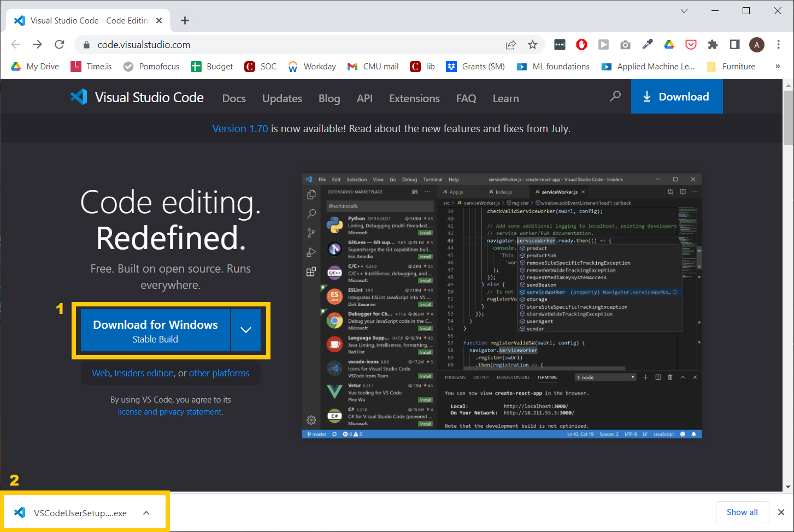
Task: Bookmark this page with the star icon
Action: pyautogui.click(x=533, y=45)
